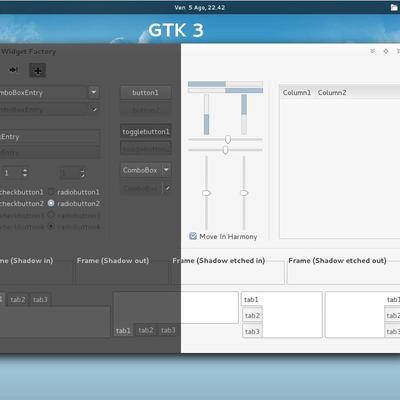Viewport: 400px width, 400px height.
Task: Click the disabled spin button stepper
Action: 82,173
